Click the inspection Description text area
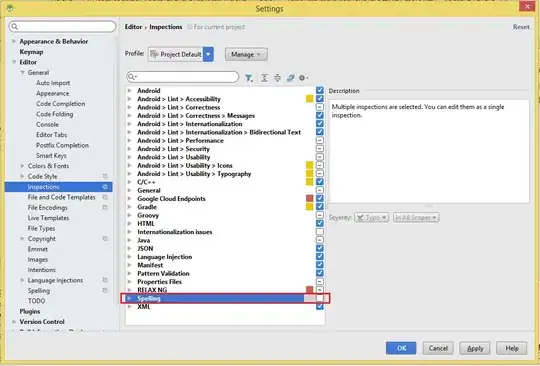 (x=429, y=151)
